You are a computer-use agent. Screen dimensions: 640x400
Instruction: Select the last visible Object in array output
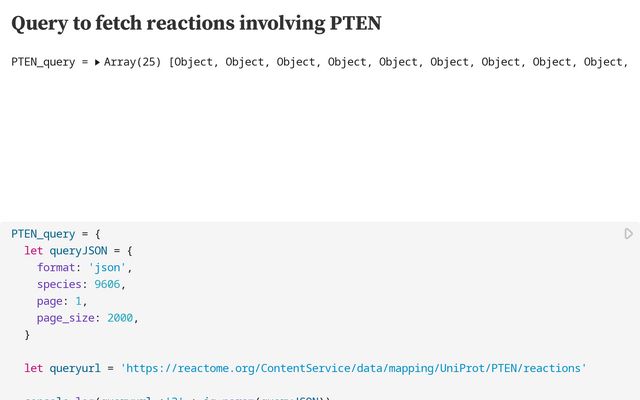pos(603,62)
